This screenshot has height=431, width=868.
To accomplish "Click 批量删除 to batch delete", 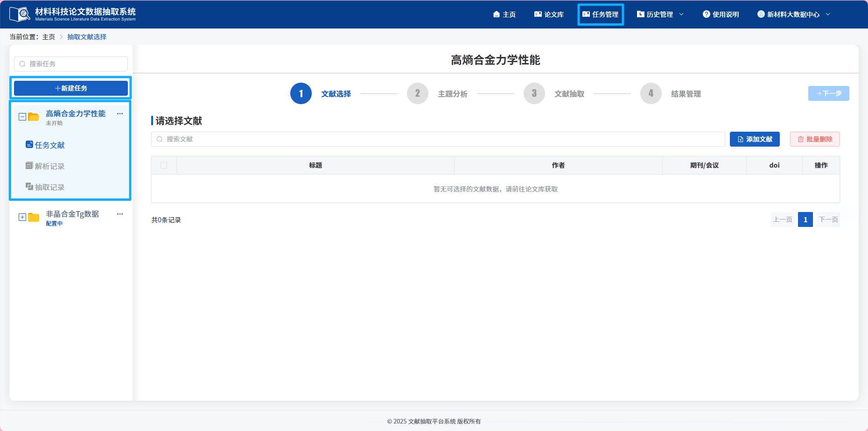I will pyautogui.click(x=814, y=139).
